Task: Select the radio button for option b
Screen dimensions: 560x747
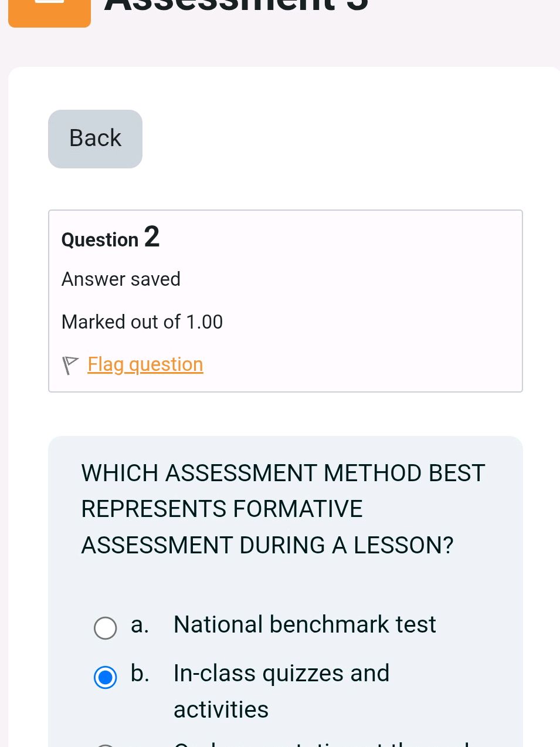Action: point(105,677)
